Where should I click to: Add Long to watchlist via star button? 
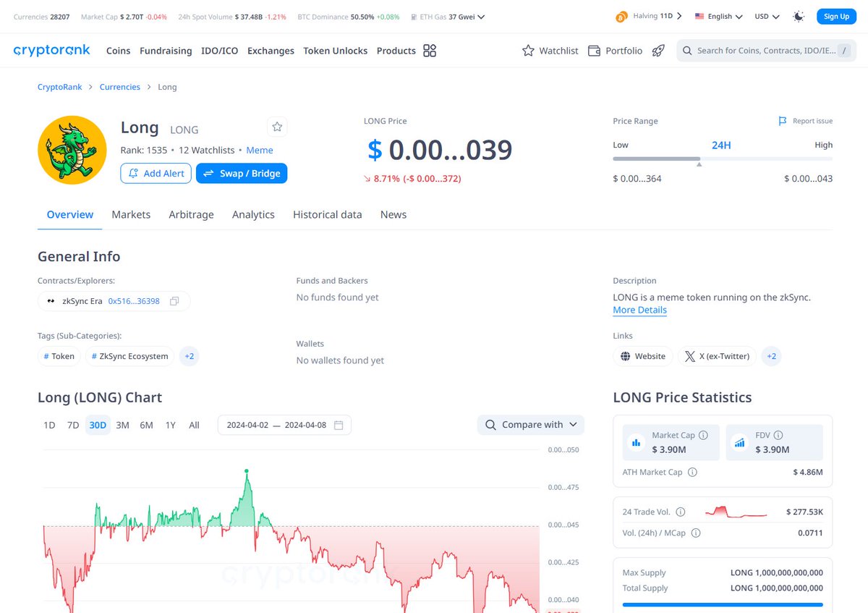[277, 127]
